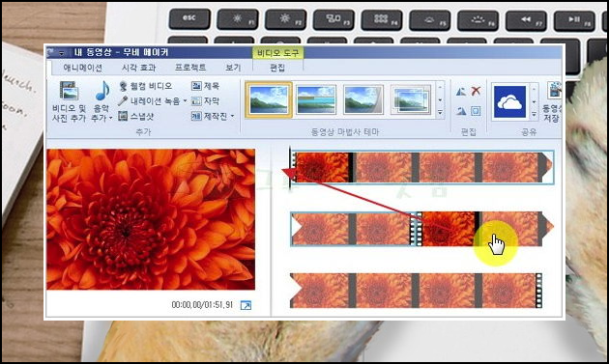This screenshot has height=364, width=609.
Task: Click the playhead at start of the top timeline row
Action: click(x=290, y=167)
